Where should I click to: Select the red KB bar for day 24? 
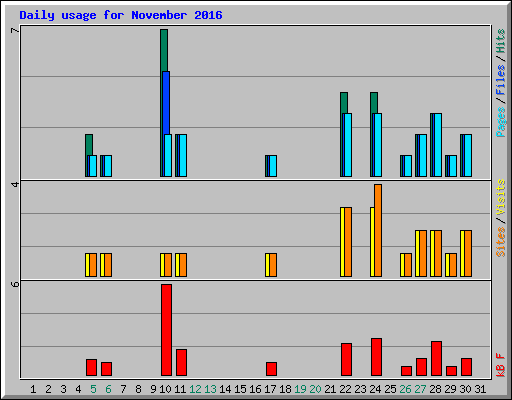376,357
